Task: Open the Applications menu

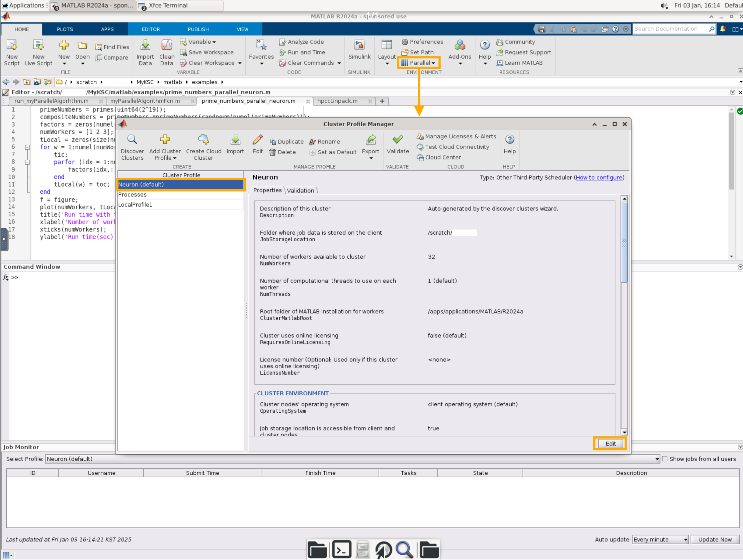Action: click(x=24, y=5)
